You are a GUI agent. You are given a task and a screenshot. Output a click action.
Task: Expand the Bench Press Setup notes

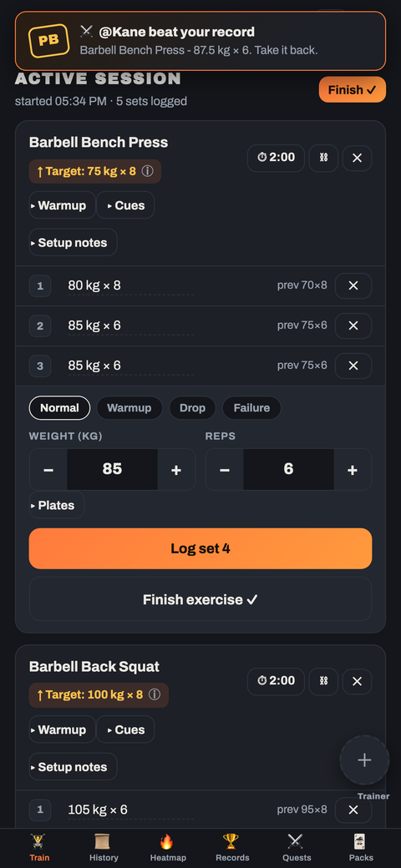pyautogui.click(x=74, y=243)
